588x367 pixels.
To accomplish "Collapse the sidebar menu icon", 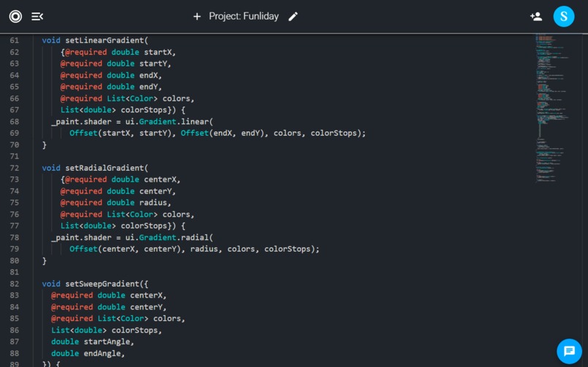I will point(37,17).
